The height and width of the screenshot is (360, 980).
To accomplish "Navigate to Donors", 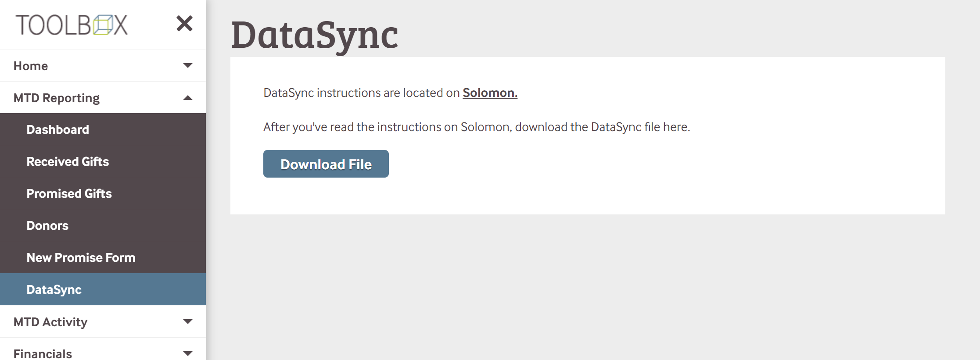I will tap(47, 225).
